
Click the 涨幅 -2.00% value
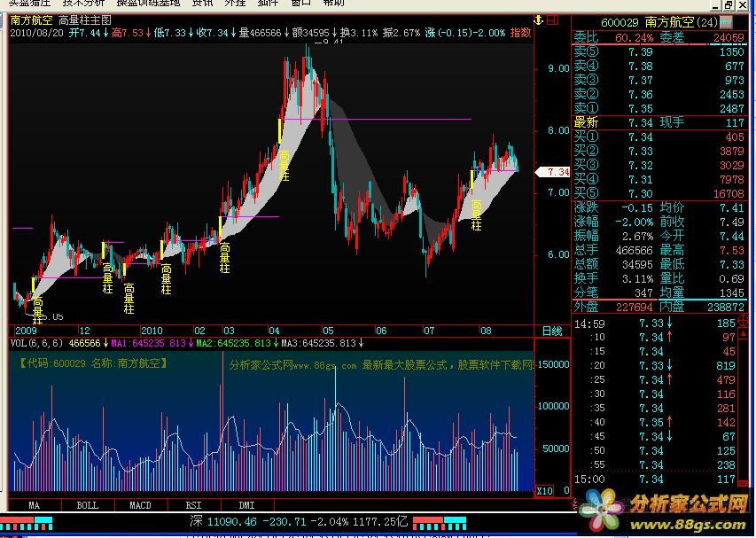(635, 222)
